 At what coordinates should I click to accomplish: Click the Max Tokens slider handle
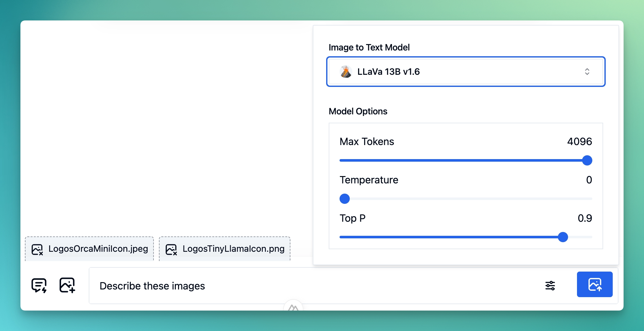(x=587, y=160)
